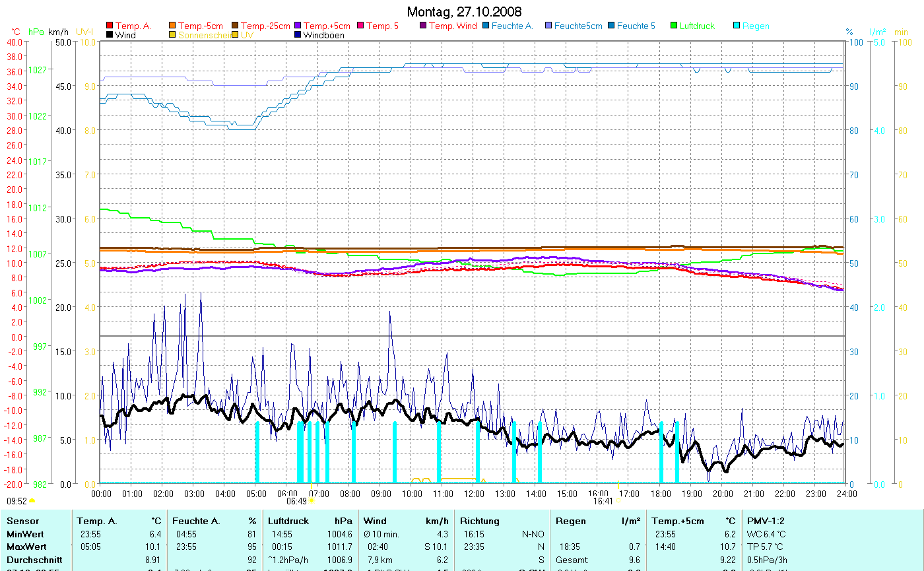This screenshot has height=571, width=924.
Task: Click the sunset marker at 16:41
Action: pyautogui.click(x=618, y=501)
